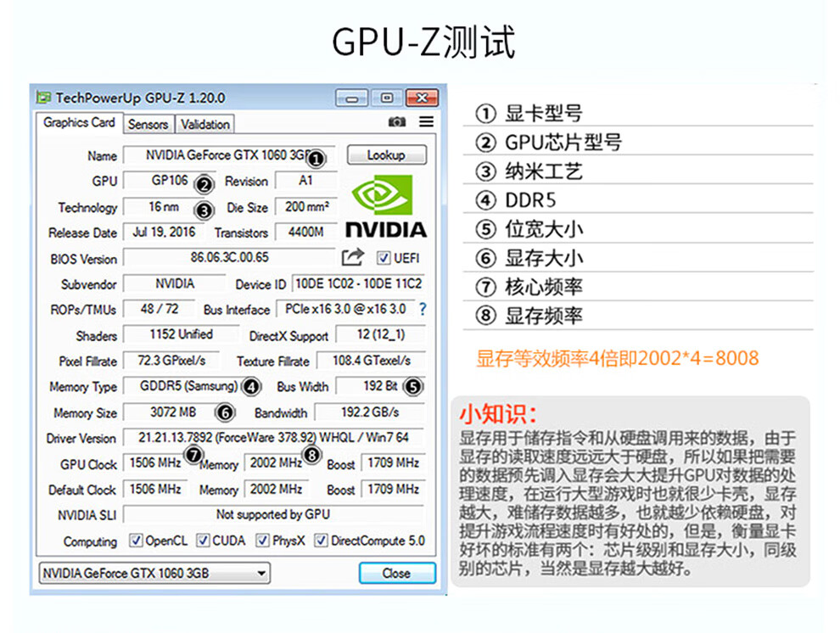This screenshot has width=840, height=633.
Task: Click the legend text 显存频率
Action: pyautogui.click(x=544, y=316)
